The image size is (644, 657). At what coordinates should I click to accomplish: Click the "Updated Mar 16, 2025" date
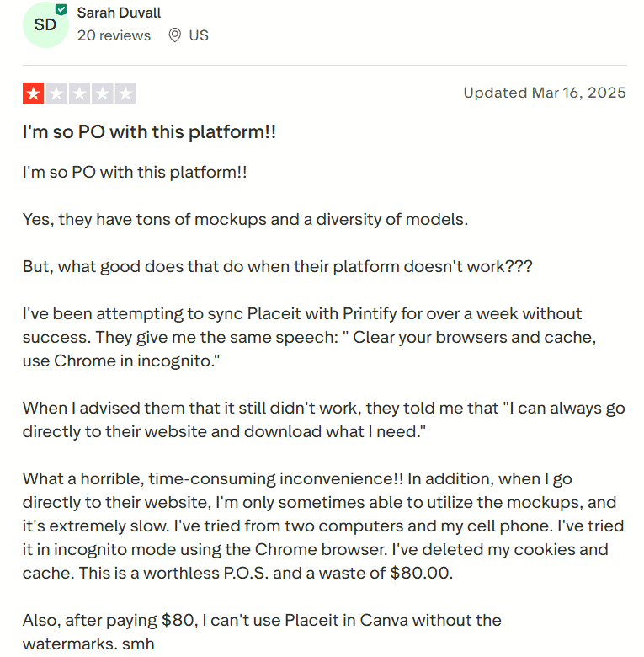point(545,93)
